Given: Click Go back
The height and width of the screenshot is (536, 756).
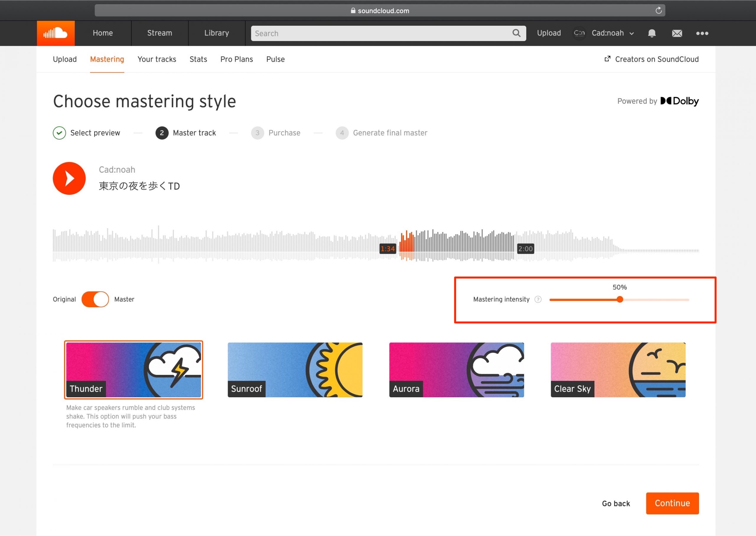Looking at the screenshot, I should click(616, 503).
